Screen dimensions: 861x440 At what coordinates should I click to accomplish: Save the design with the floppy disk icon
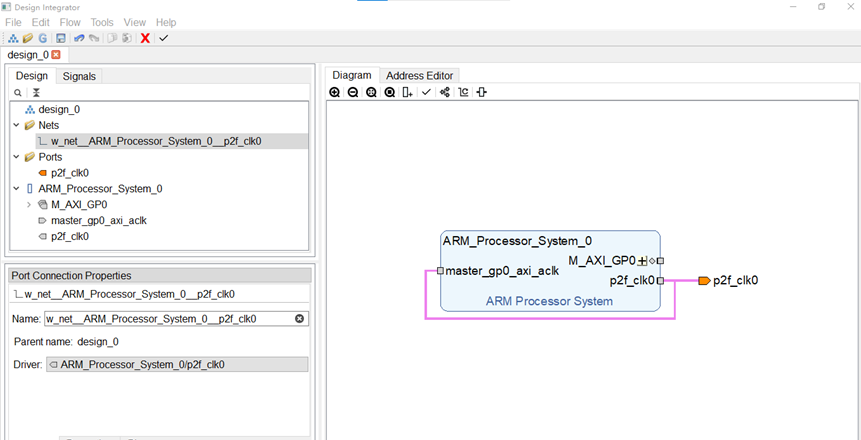(x=61, y=38)
